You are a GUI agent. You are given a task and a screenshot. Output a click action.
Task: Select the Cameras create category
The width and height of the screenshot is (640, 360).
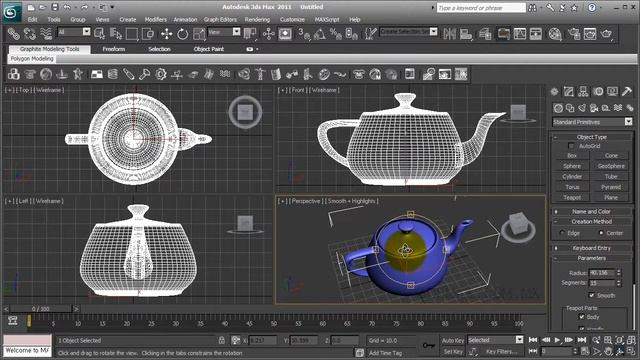tap(594, 108)
